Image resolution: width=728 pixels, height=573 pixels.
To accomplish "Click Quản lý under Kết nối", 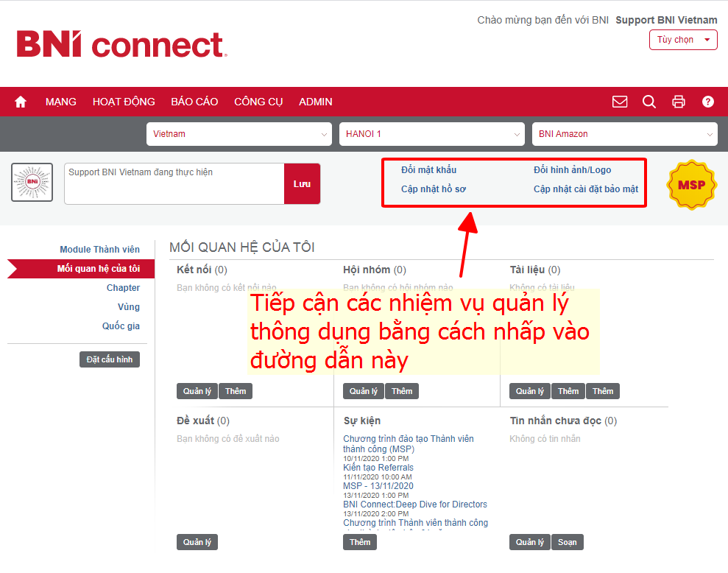I will point(197,391).
